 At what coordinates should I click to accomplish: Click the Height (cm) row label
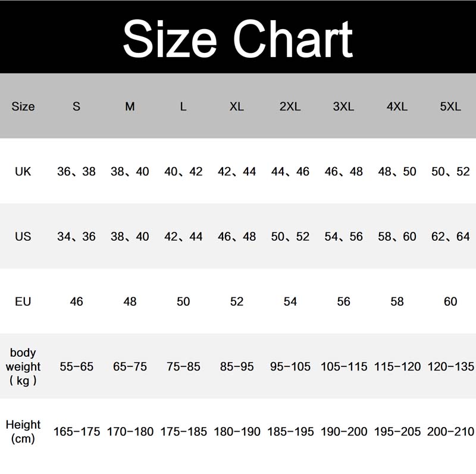click(x=23, y=432)
